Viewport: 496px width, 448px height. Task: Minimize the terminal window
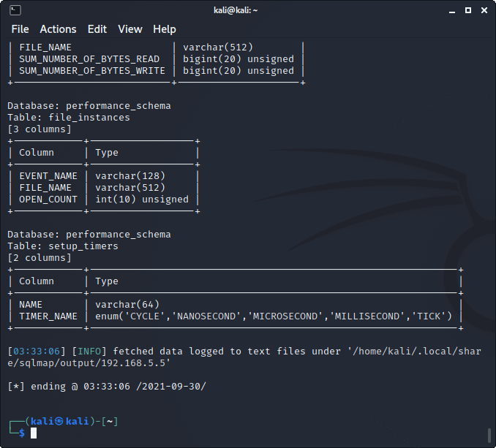click(x=452, y=11)
